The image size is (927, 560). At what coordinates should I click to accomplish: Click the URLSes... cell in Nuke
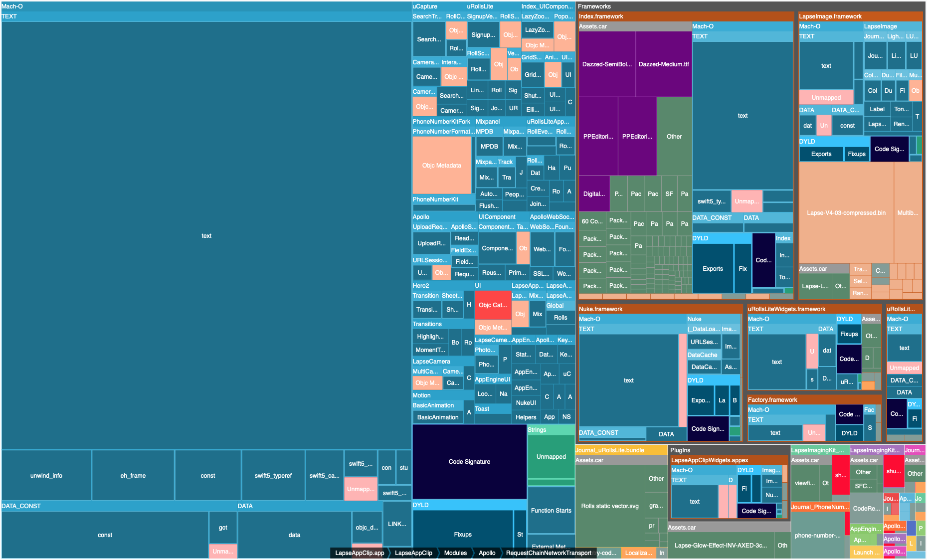[x=704, y=342]
